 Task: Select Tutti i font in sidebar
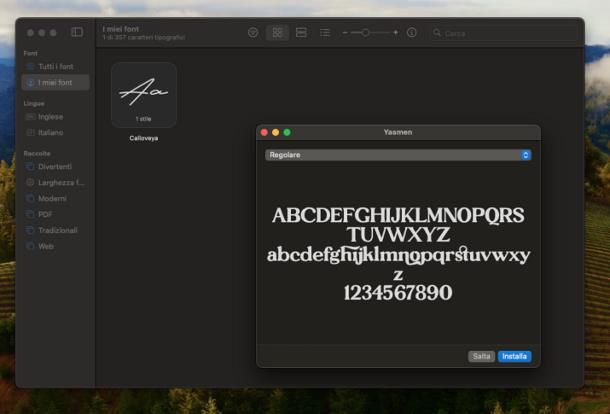(x=56, y=67)
